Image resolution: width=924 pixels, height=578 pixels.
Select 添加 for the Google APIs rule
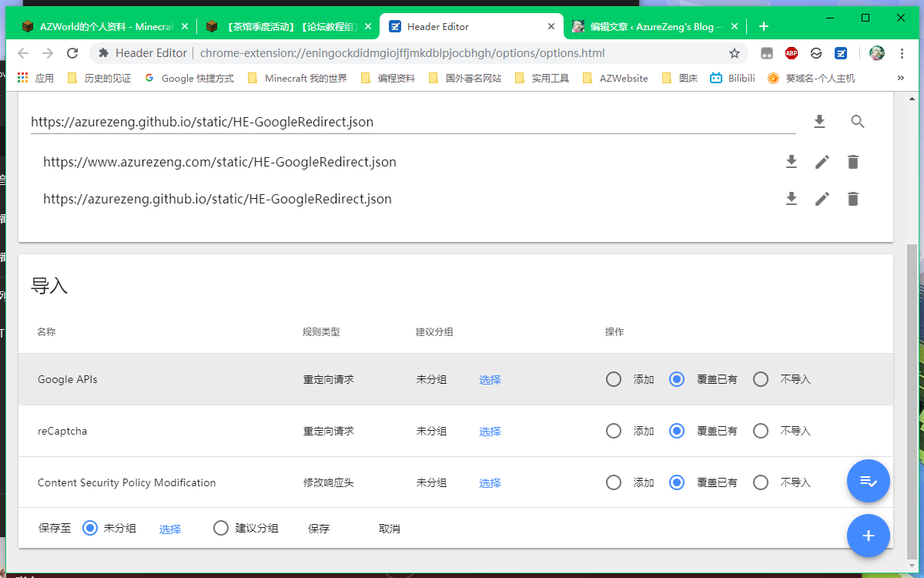coord(614,379)
